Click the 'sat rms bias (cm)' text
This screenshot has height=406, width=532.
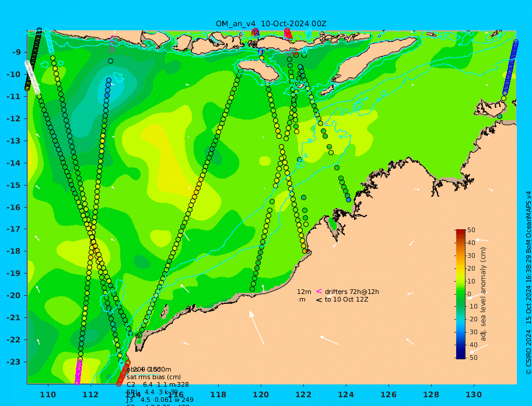[153, 377]
